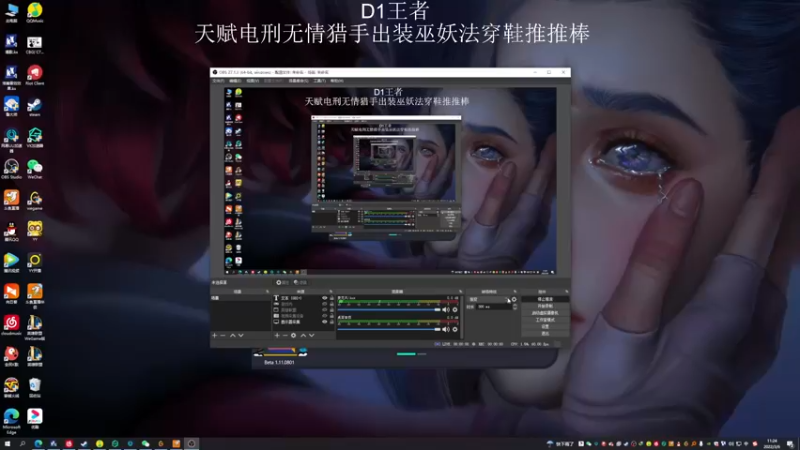Screen dimensions: 800x450
Task: Open the OBS Studio desktop shortcut
Action: click(x=11, y=168)
